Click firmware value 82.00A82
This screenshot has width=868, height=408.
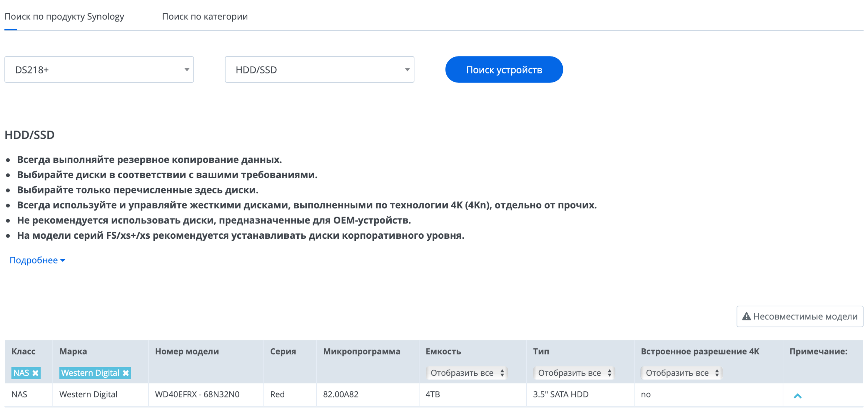click(x=341, y=394)
